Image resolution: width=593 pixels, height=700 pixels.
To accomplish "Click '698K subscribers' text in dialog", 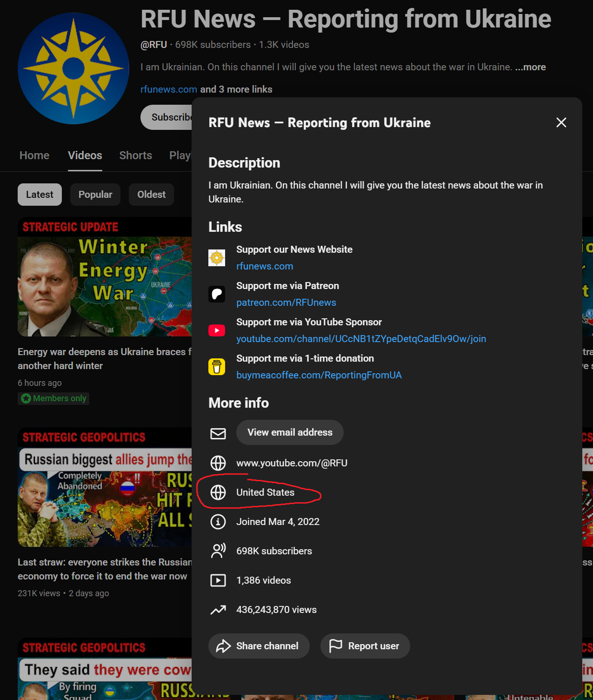I will [x=274, y=551].
